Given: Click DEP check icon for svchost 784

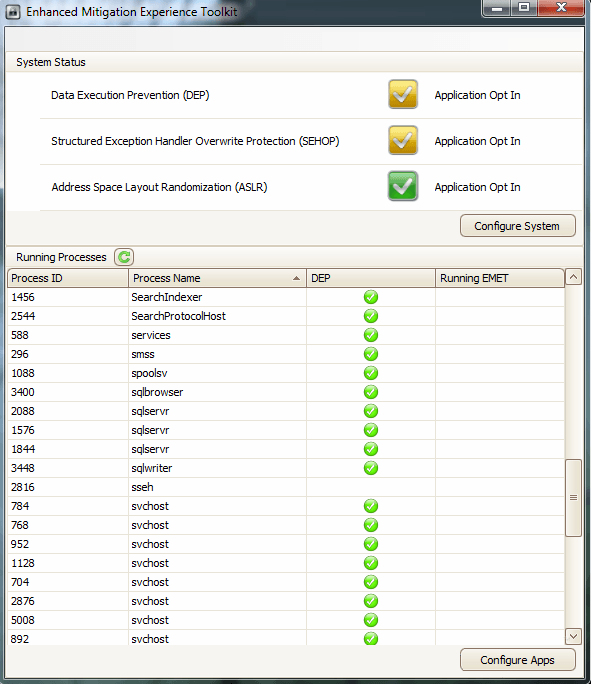Looking at the screenshot, I should (371, 506).
